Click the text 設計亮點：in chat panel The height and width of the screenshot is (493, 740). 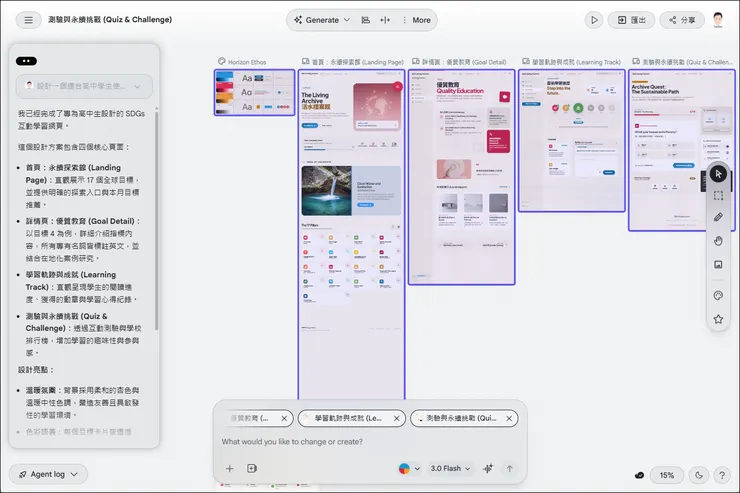[x=36, y=370]
